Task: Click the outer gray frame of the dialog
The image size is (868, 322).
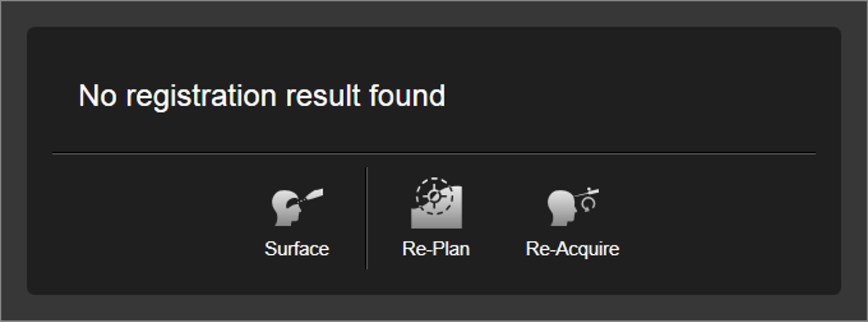Action: (434, 13)
